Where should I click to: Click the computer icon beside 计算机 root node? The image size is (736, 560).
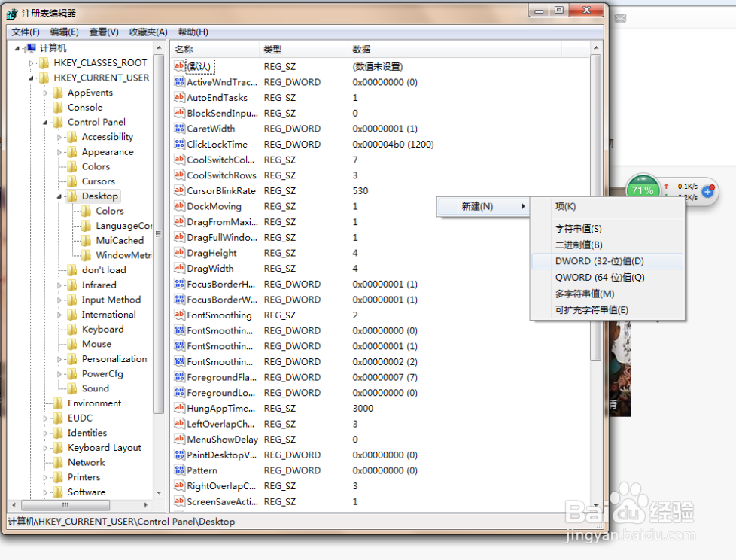point(32,47)
